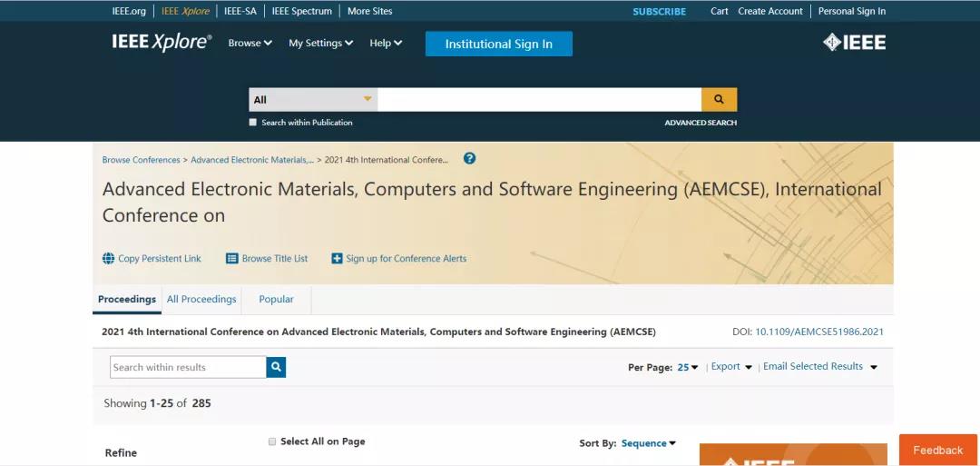
Task: Open More Sites menu
Action: (370, 11)
